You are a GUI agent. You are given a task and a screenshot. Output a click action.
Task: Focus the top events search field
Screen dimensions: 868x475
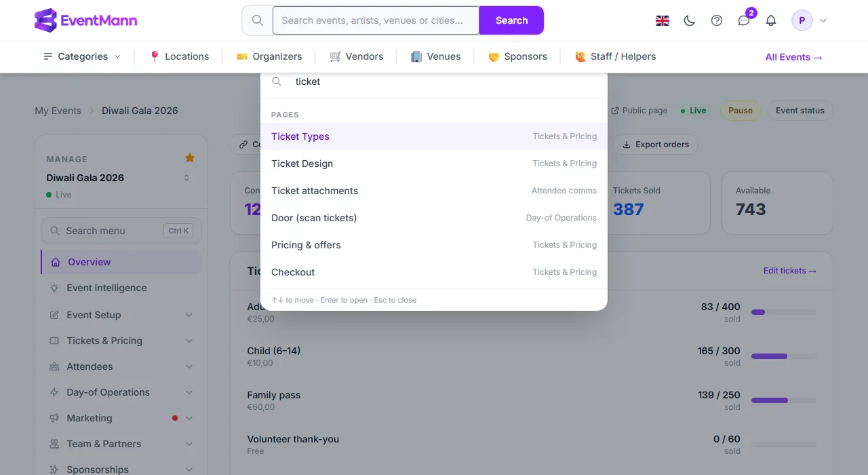[x=376, y=20]
